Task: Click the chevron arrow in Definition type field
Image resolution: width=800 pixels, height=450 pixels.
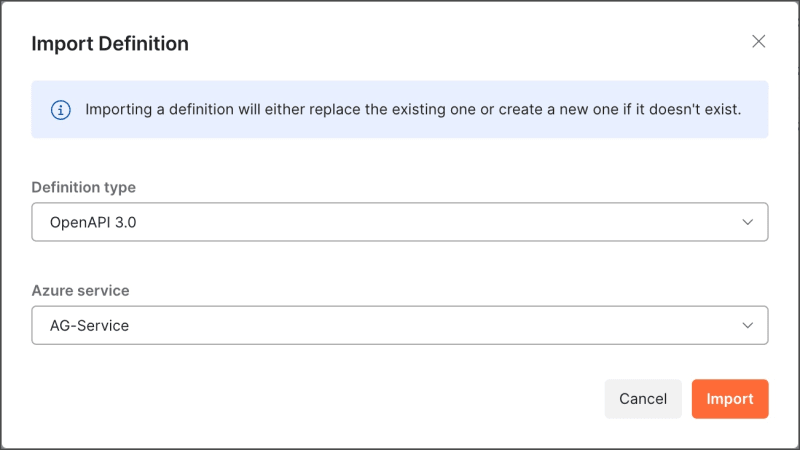Action: (x=747, y=222)
